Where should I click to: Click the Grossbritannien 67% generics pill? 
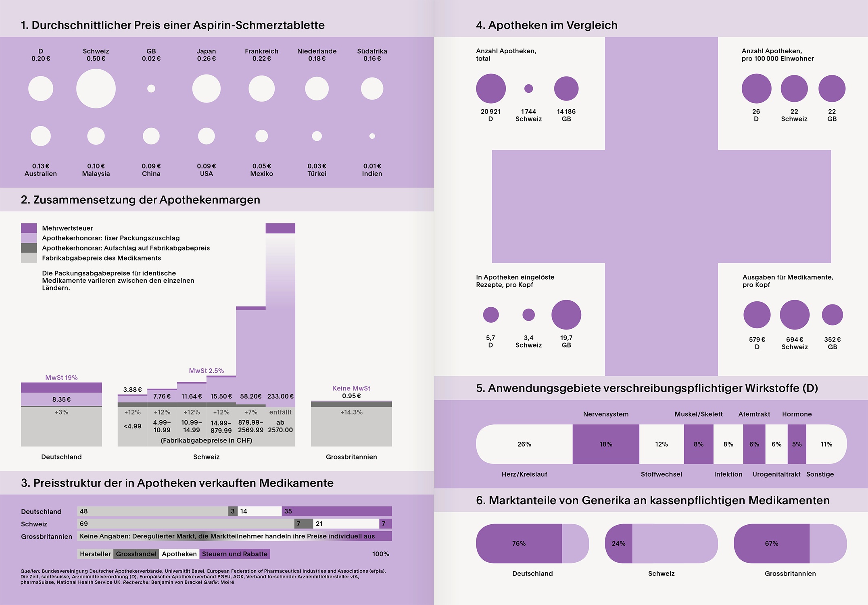pyautogui.click(x=771, y=543)
